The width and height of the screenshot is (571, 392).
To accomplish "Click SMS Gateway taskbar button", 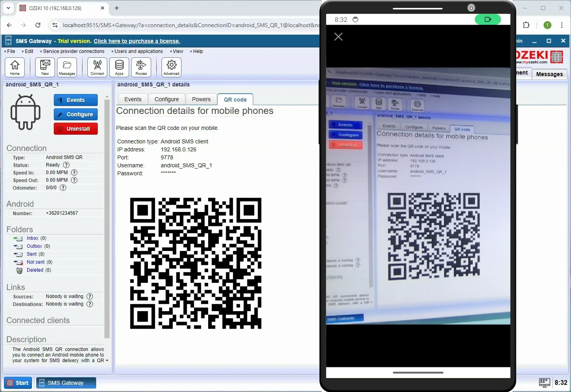I will click(66, 383).
